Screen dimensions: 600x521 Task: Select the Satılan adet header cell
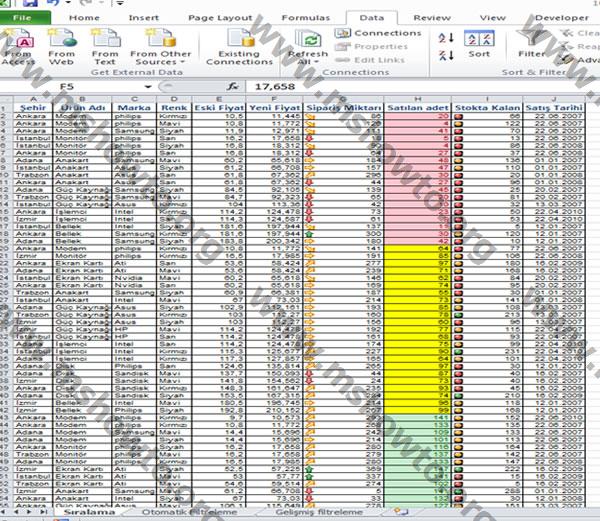tap(417, 108)
